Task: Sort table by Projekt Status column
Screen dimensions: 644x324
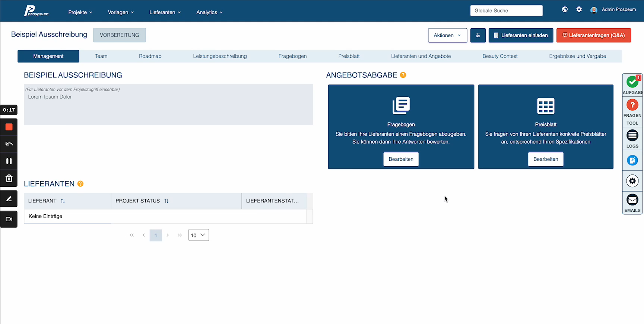Action: pyautogui.click(x=166, y=201)
